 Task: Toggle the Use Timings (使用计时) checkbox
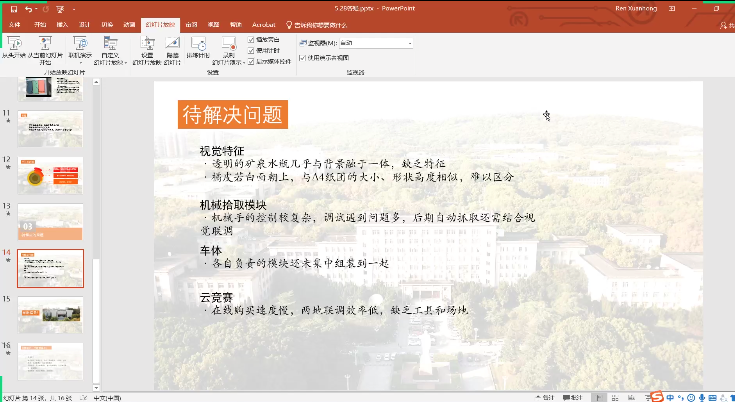coord(251,50)
